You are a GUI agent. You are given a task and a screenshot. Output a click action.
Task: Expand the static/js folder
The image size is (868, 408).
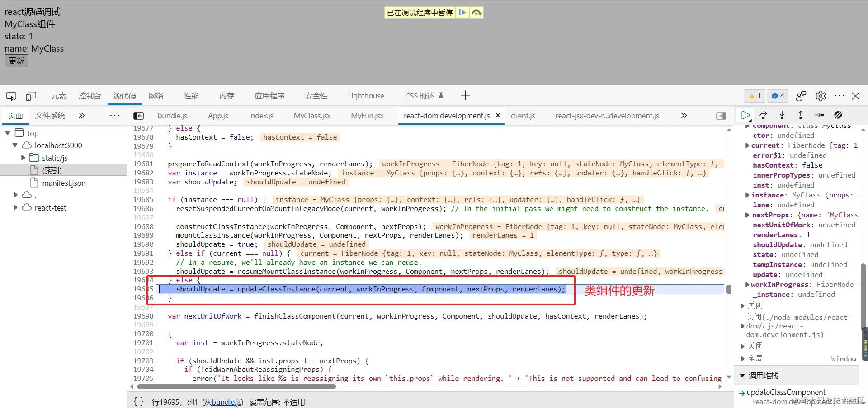click(x=23, y=158)
